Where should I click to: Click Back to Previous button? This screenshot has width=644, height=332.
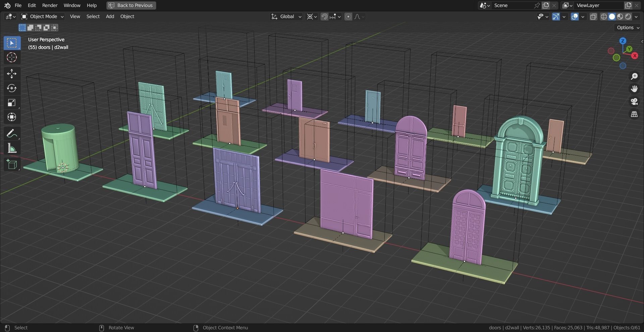click(131, 5)
